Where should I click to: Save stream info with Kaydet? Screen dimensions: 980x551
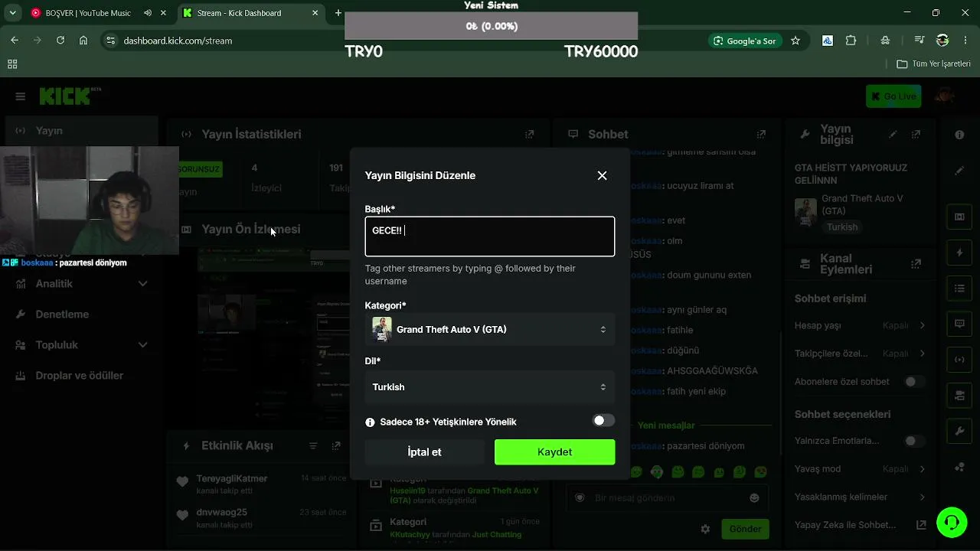(554, 452)
